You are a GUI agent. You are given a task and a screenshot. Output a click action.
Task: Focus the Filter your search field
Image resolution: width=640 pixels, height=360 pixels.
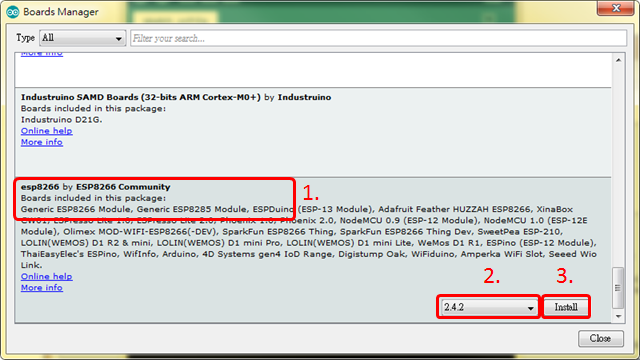(378, 38)
